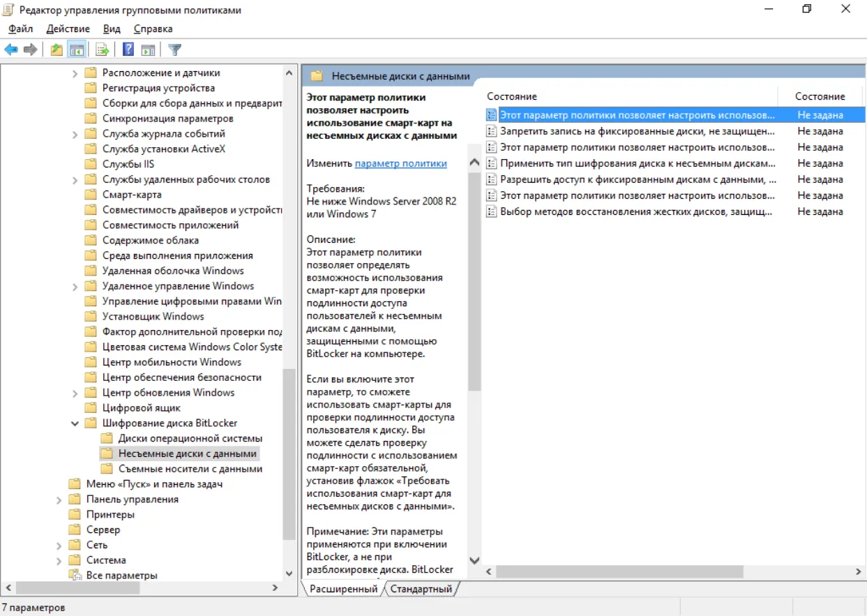Open the 'Действие' menu
The width and height of the screenshot is (867, 616).
(x=68, y=29)
